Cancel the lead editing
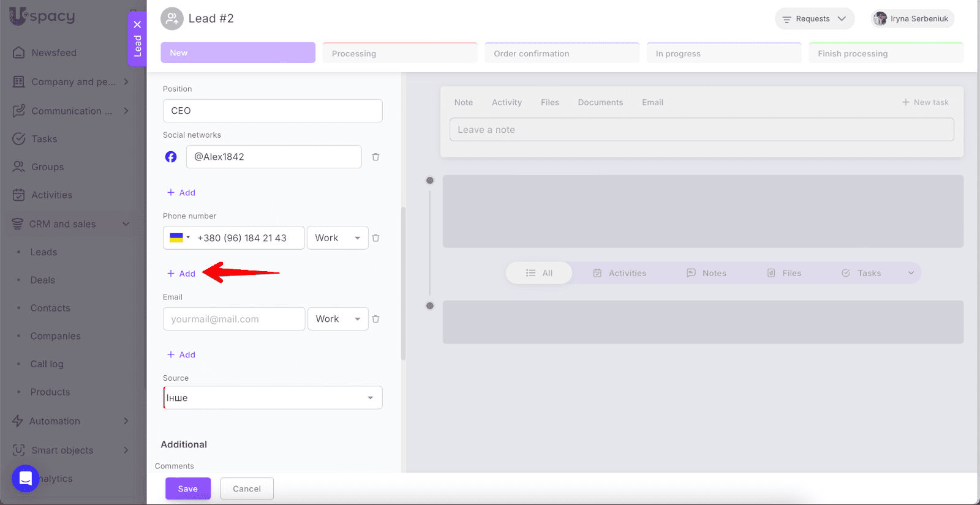This screenshot has width=980, height=505. [x=247, y=488]
